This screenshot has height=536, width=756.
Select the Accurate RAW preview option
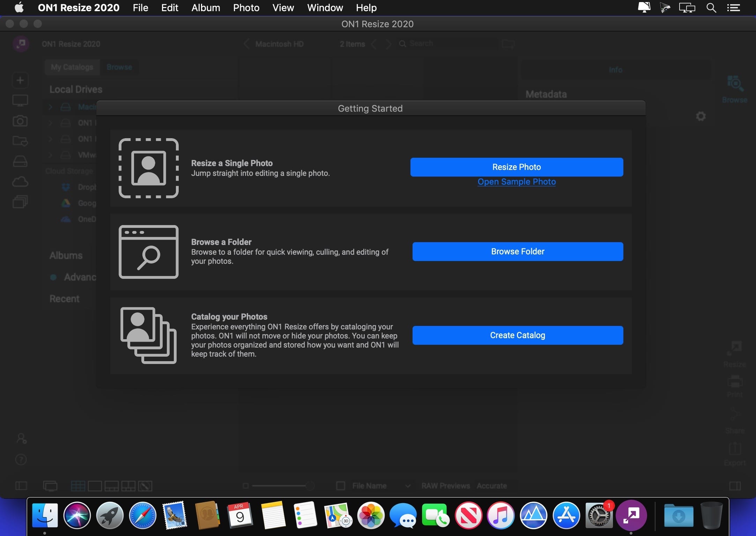click(492, 486)
